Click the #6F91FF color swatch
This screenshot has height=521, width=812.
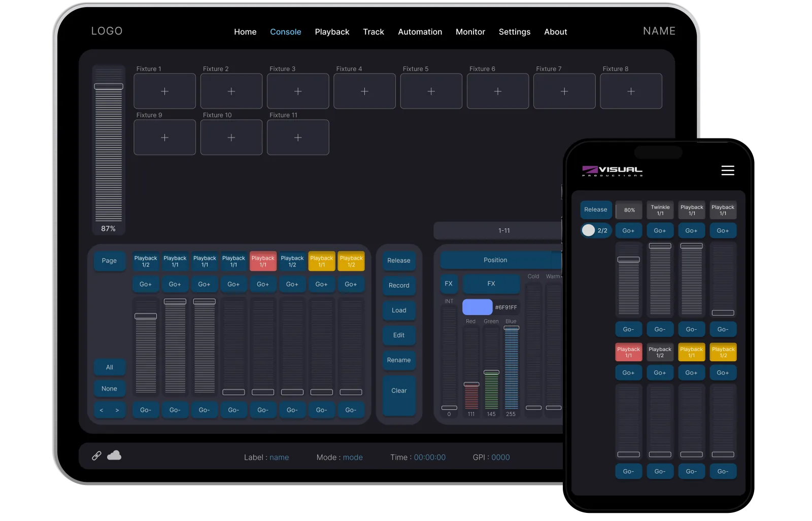(477, 307)
